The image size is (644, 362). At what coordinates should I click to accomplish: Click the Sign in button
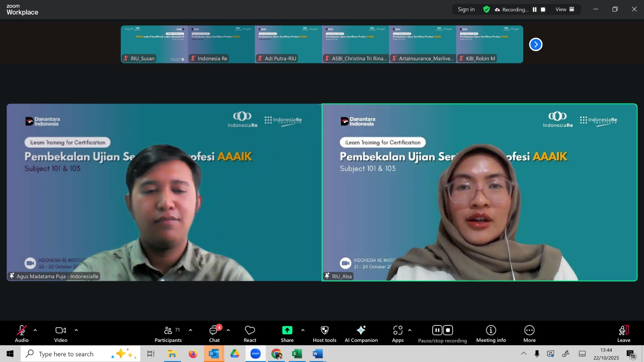(x=466, y=10)
